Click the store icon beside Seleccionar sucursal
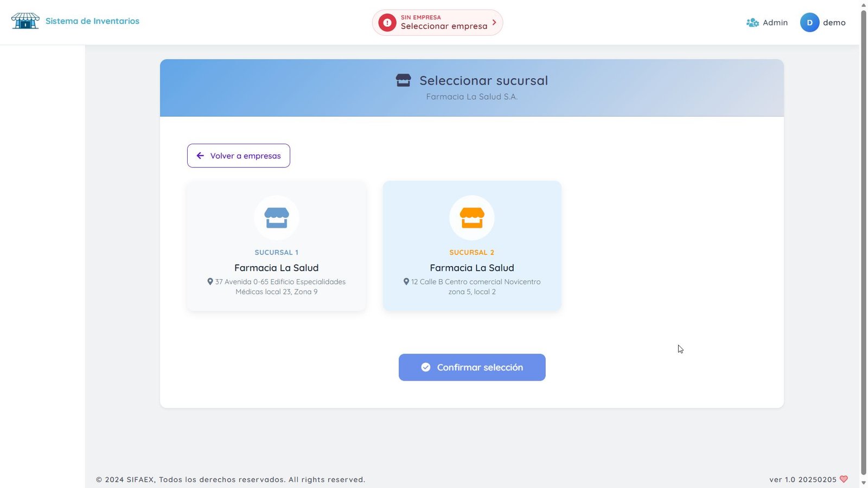The image size is (868, 488). click(x=403, y=80)
